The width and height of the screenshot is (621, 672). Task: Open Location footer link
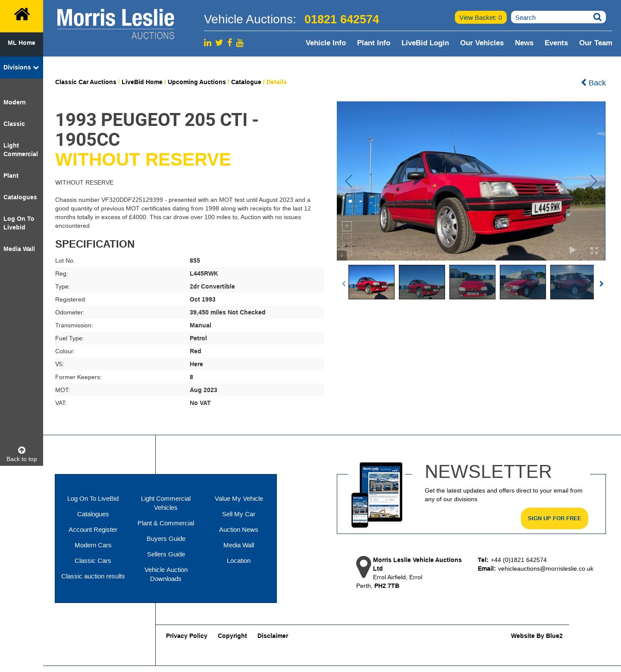tap(238, 561)
